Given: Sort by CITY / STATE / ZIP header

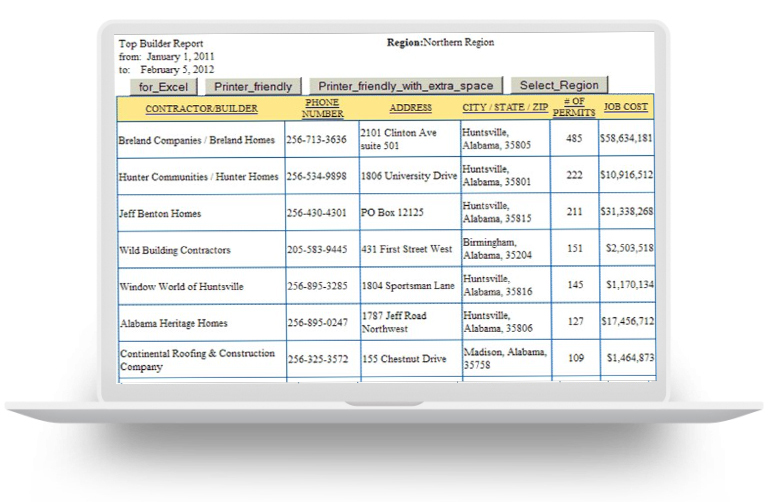Looking at the screenshot, I should (505, 107).
